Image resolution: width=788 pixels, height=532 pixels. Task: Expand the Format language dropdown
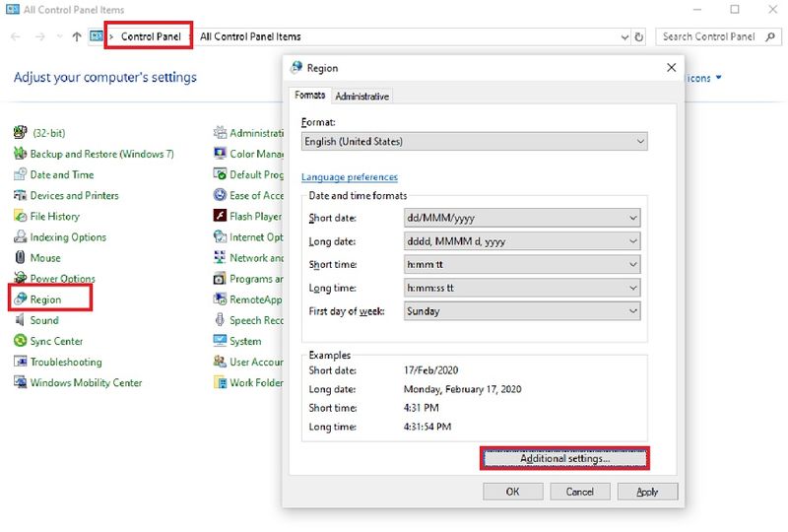[x=474, y=142]
